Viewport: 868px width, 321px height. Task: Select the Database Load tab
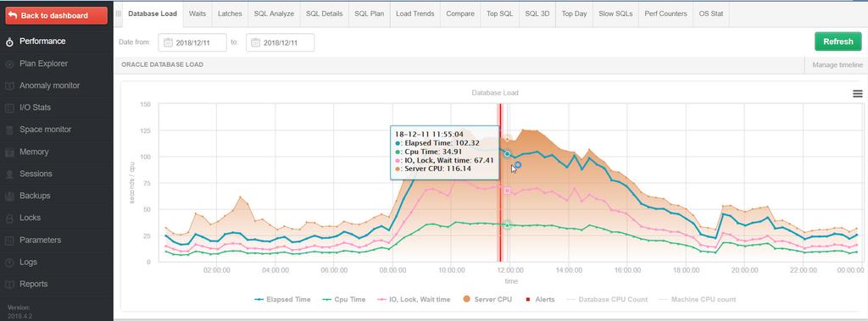coord(153,14)
